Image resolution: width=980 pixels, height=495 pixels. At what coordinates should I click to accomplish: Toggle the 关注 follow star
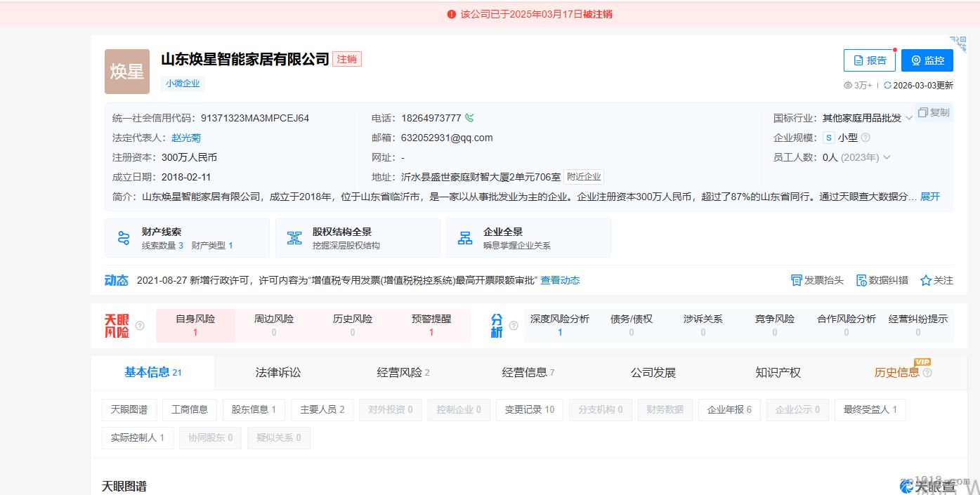coord(926,280)
